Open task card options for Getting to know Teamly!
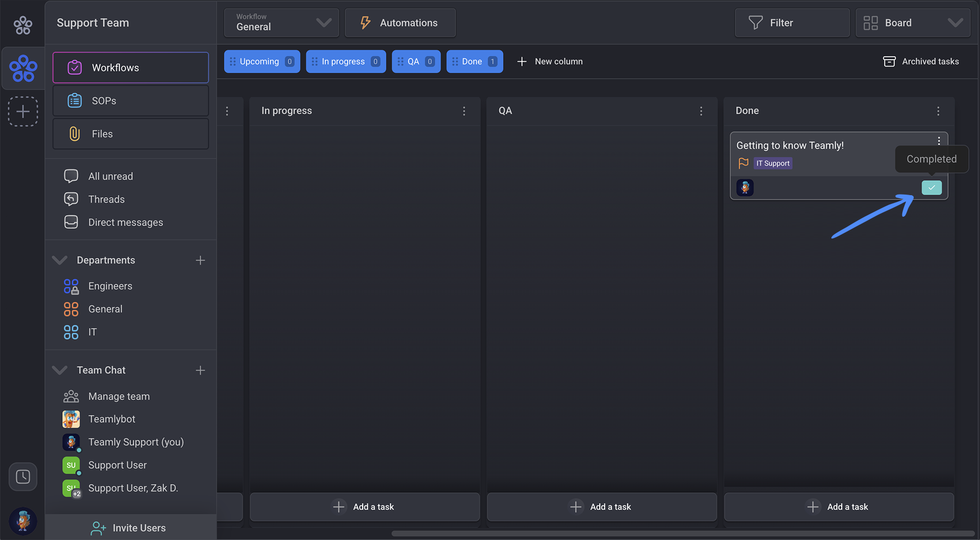This screenshot has height=540, width=980. (x=939, y=141)
